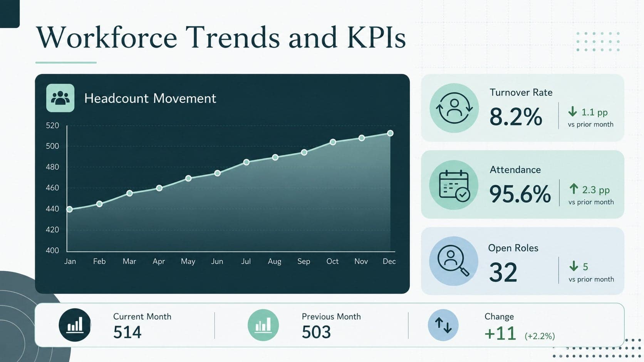644x362 pixels.
Task: Select the Feb data point on chart
Action: point(99,204)
